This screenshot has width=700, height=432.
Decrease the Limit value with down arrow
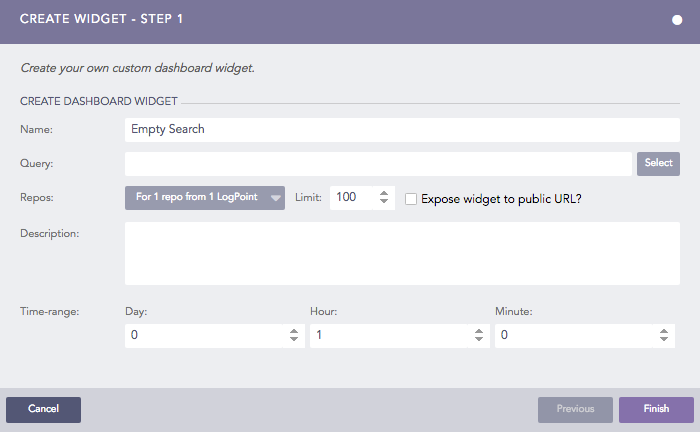coord(385,203)
